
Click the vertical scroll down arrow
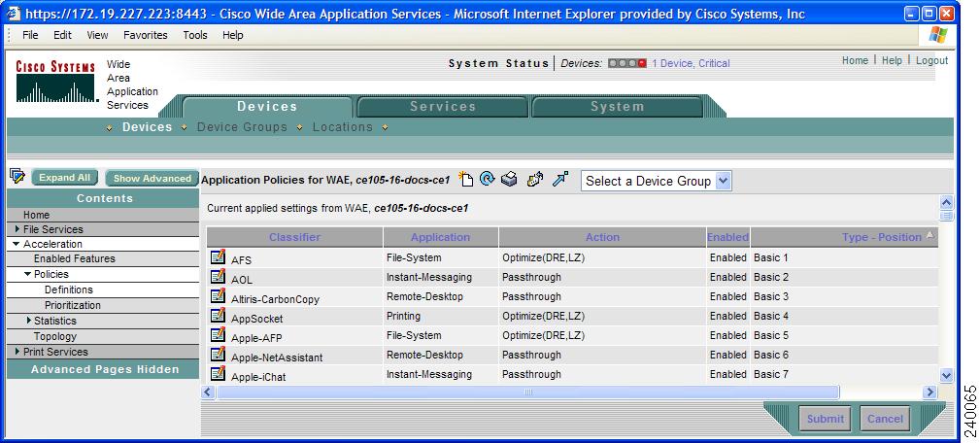pyautogui.click(x=946, y=376)
